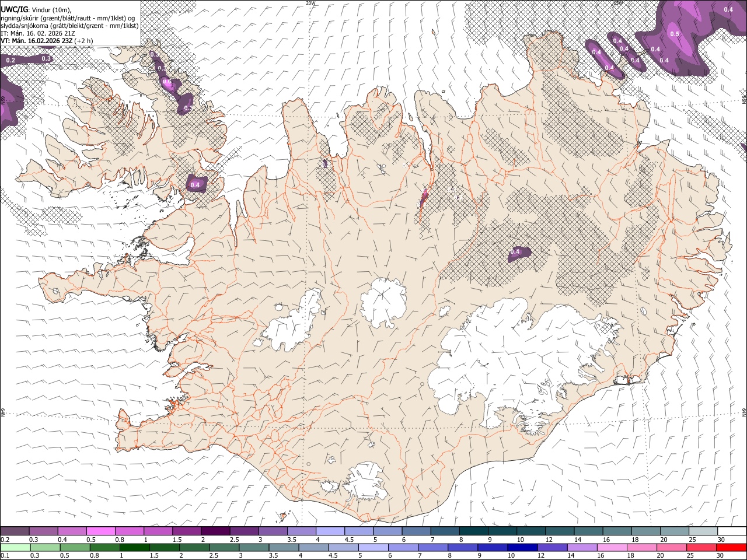
Task: Click the dark green 1 swatch in rain legend
Action: coord(134,547)
